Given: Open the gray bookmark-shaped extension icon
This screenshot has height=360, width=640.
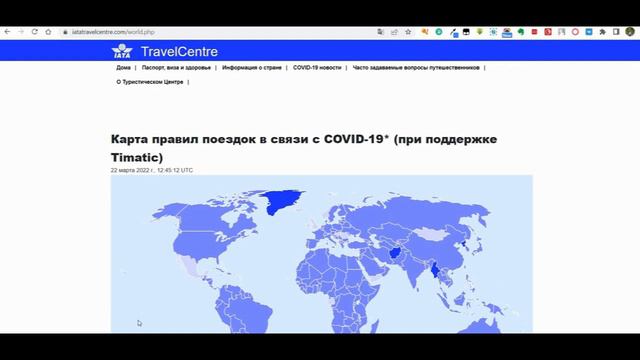Looking at the screenshot, I should click(x=562, y=32).
